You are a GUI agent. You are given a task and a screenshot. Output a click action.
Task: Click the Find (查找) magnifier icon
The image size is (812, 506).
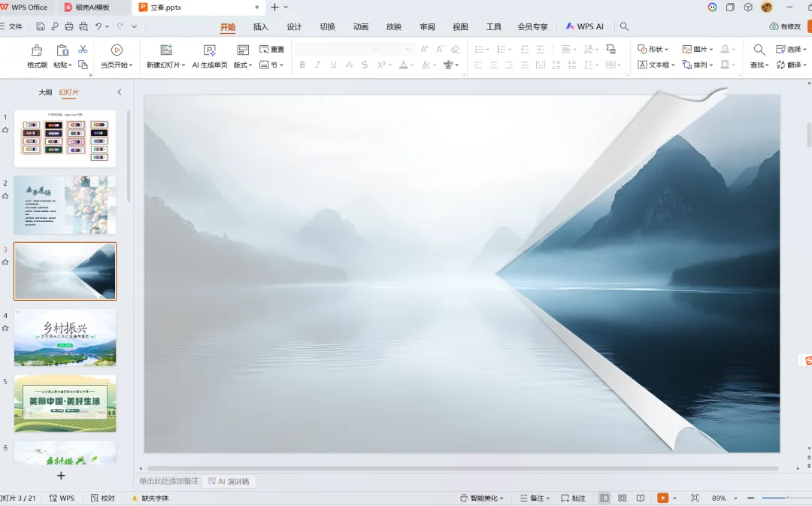coord(759,50)
